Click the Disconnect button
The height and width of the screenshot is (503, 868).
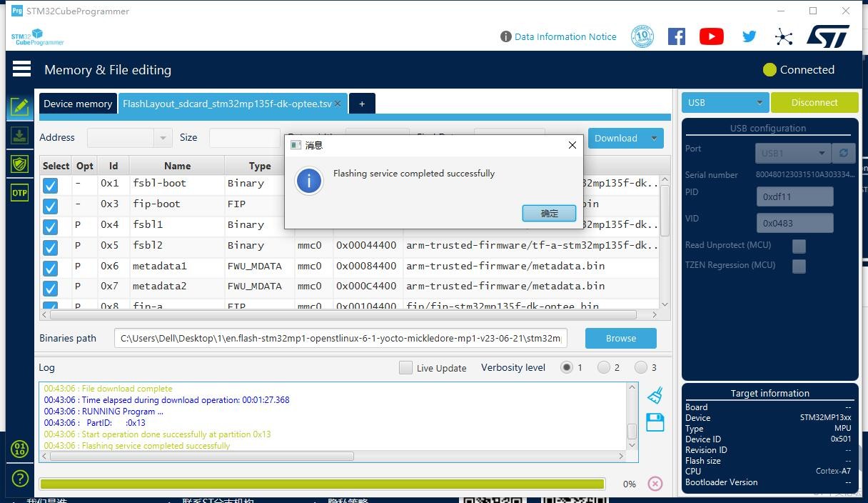(814, 102)
